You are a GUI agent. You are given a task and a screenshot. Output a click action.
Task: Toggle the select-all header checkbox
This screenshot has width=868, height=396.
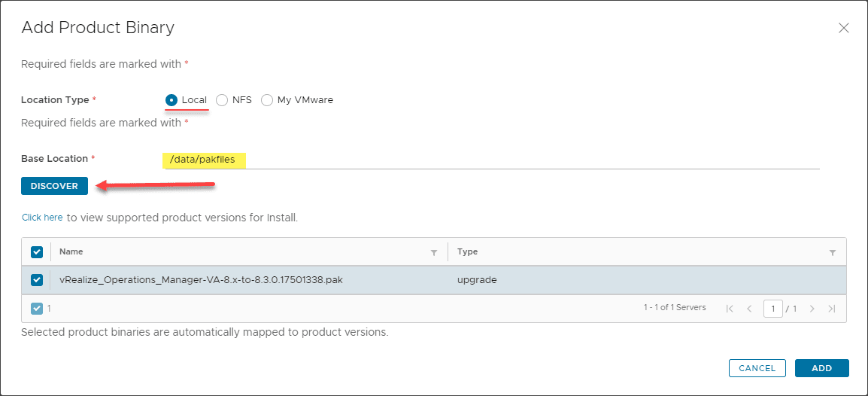click(37, 252)
